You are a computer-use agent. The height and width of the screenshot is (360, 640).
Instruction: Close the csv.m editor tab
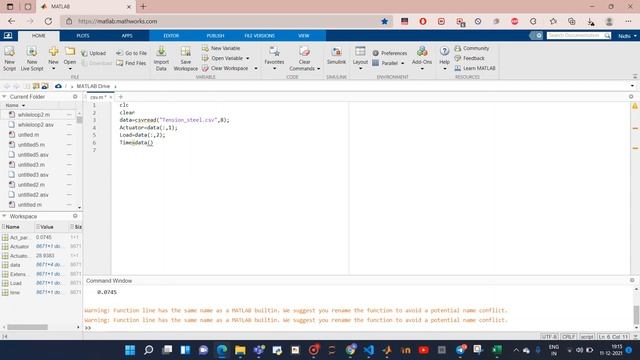point(111,97)
